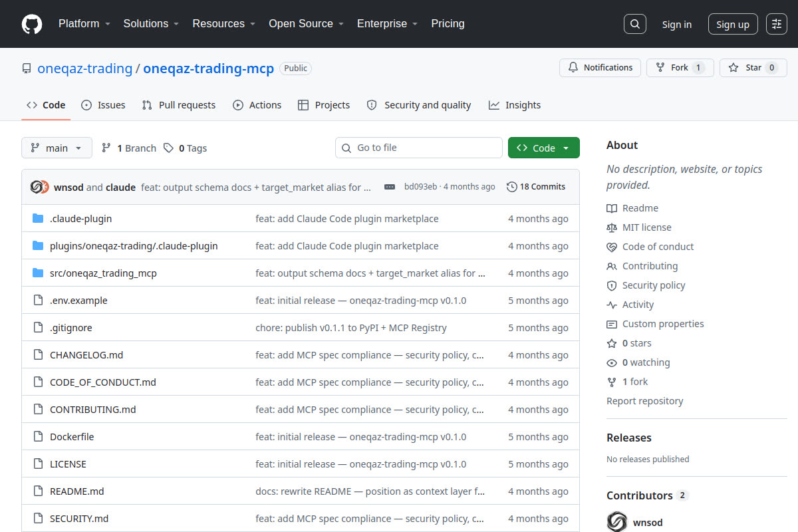Open the main branch selector dropdown
Viewport: 798px width, 532px height.
pos(57,148)
